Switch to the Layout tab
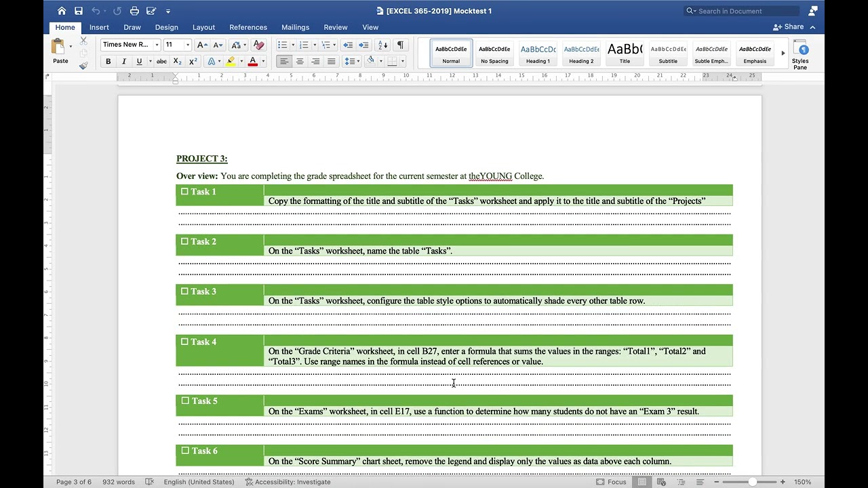 203,27
